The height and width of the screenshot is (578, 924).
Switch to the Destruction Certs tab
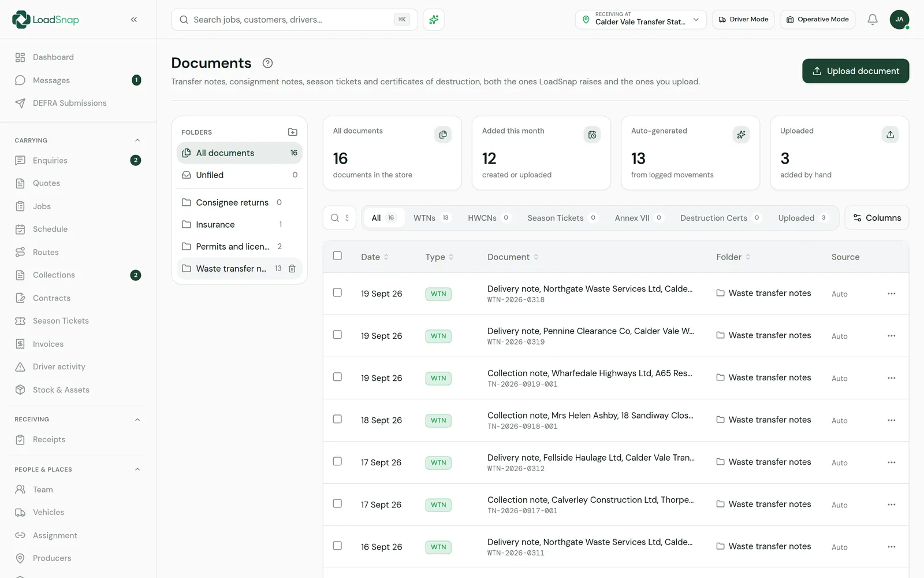pos(720,218)
